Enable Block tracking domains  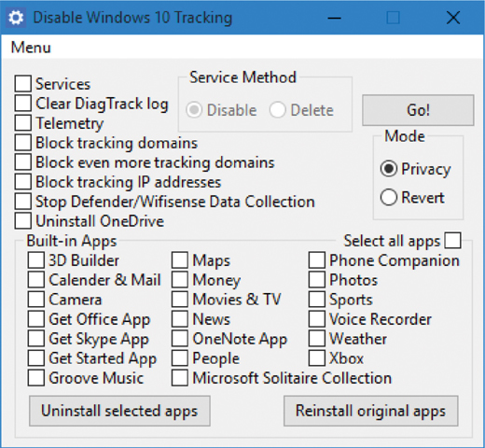click(x=22, y=142)
